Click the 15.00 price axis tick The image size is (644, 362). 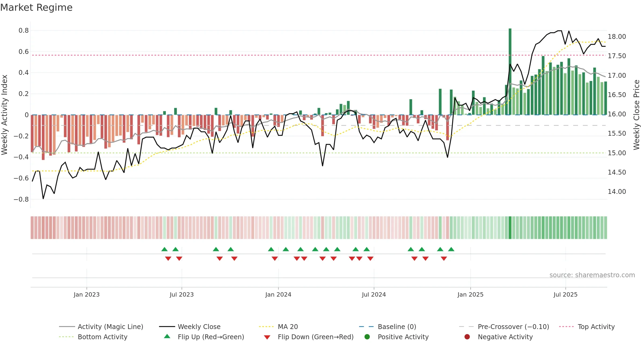point(617,153)
